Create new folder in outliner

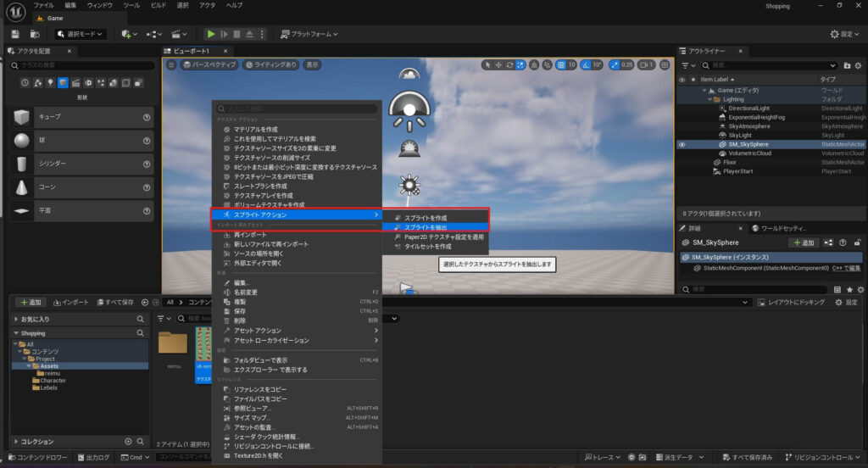(847, 65)
